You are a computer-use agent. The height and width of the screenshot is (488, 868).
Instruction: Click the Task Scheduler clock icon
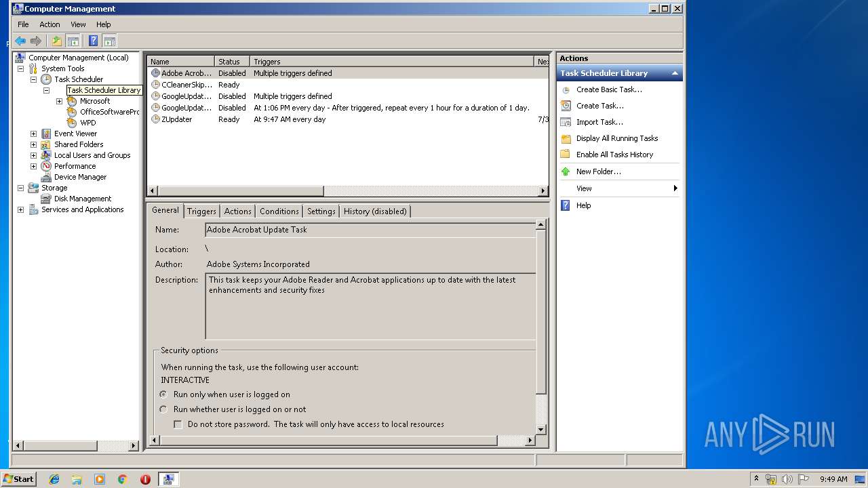(x=46, y=79)
